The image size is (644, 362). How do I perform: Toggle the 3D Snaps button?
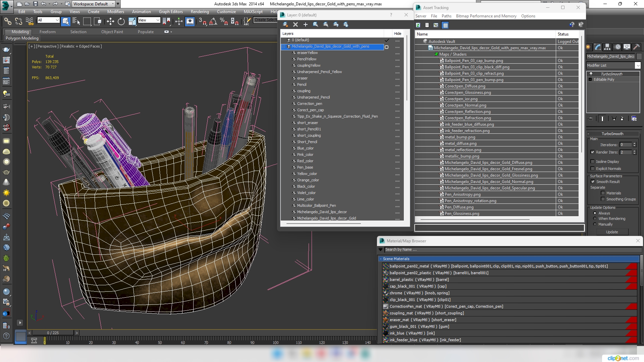(202, 21)
